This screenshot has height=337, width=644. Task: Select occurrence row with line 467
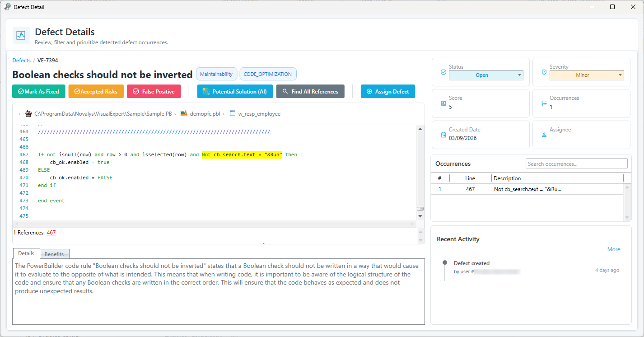[x=527, y=189]
